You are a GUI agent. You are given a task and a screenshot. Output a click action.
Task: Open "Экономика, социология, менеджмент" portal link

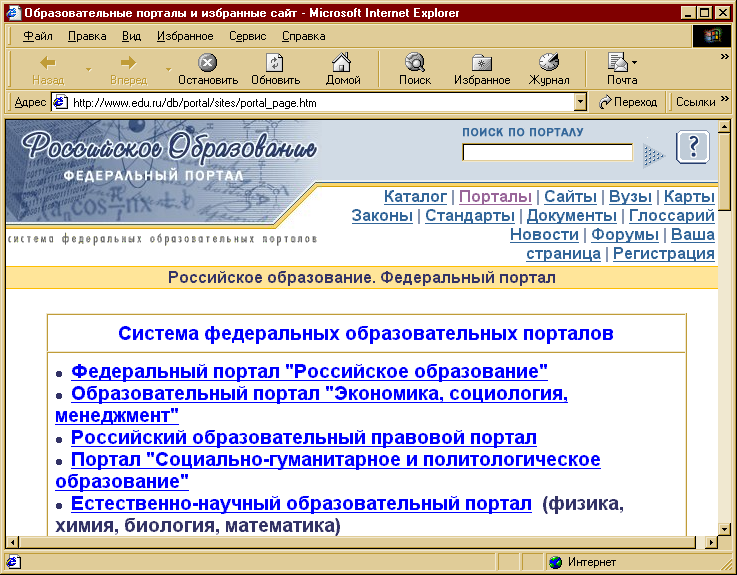311,404
